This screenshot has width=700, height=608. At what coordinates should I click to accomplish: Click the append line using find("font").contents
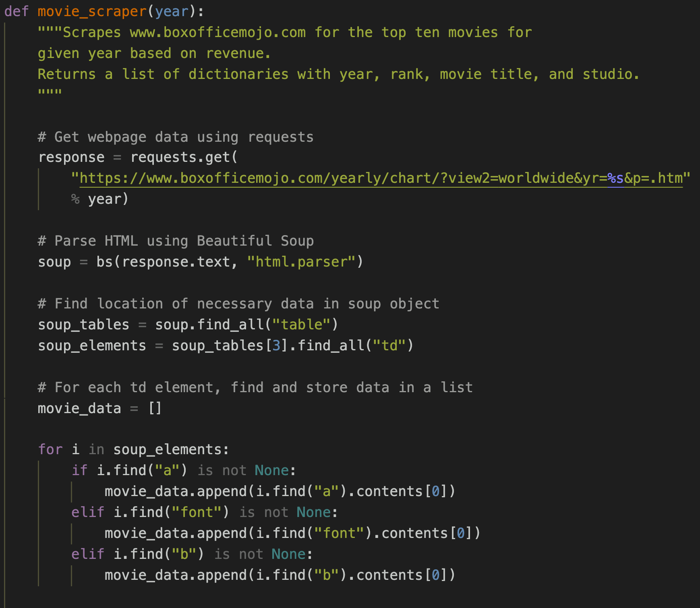[x=293, y=533]
